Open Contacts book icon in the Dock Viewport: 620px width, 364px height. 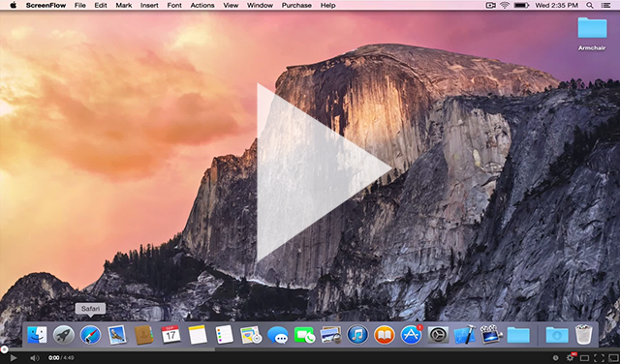click(143, 335)
